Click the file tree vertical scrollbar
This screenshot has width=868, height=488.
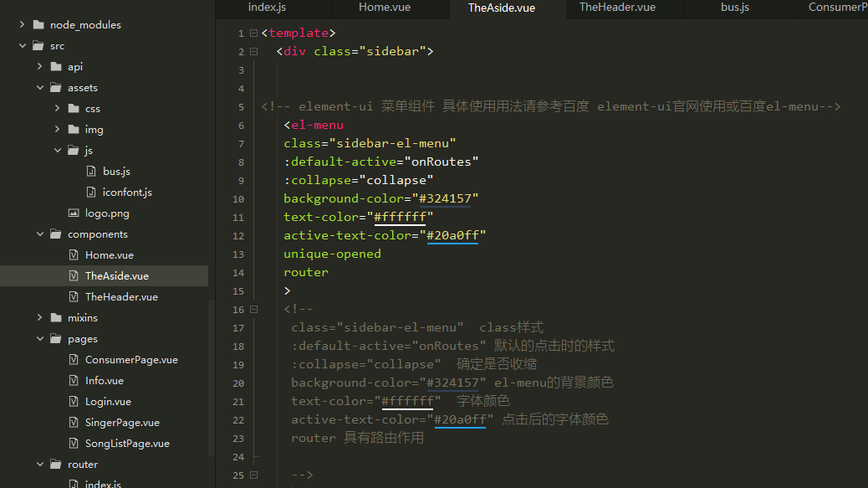212,377
